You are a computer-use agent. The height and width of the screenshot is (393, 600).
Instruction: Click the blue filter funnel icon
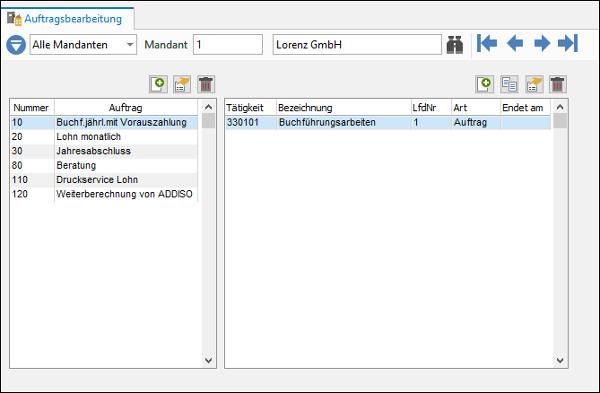tap(16, 45)
